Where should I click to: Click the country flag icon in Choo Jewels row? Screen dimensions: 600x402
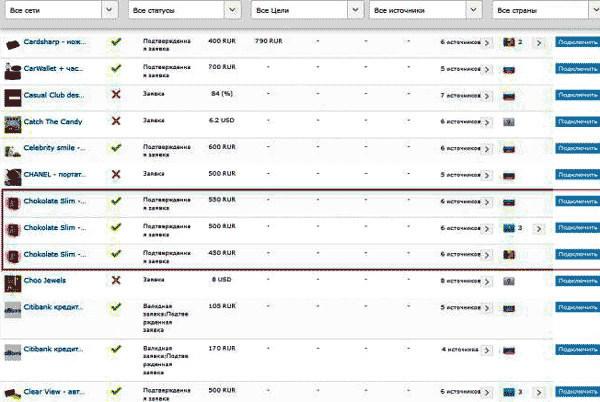click(x=509, y=282)
